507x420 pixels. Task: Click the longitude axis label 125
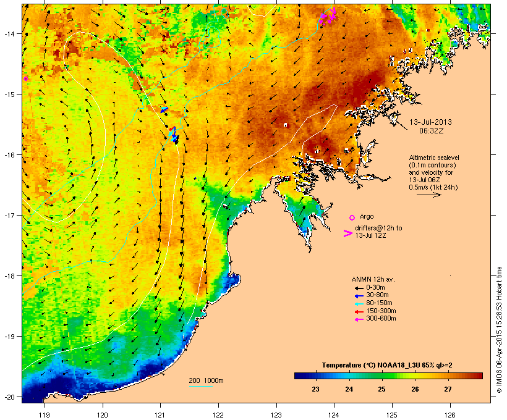point(392,415)
